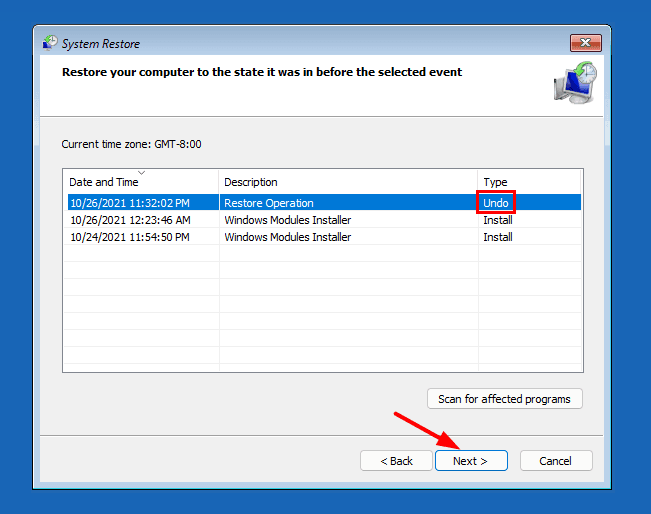Click the System Restore title bar icon
Screen dimensions: 651x514
(x=50, y=43)
